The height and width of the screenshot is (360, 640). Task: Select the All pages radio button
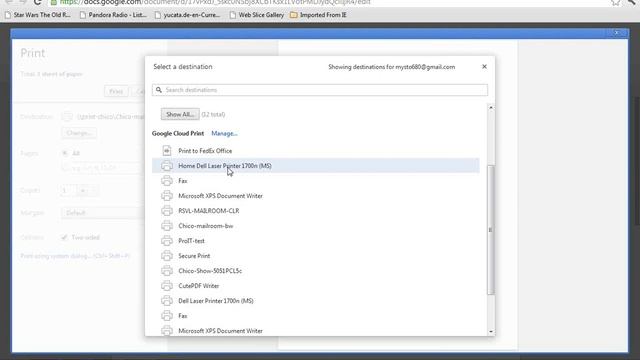pyautogui.click(x=64, y=153)
